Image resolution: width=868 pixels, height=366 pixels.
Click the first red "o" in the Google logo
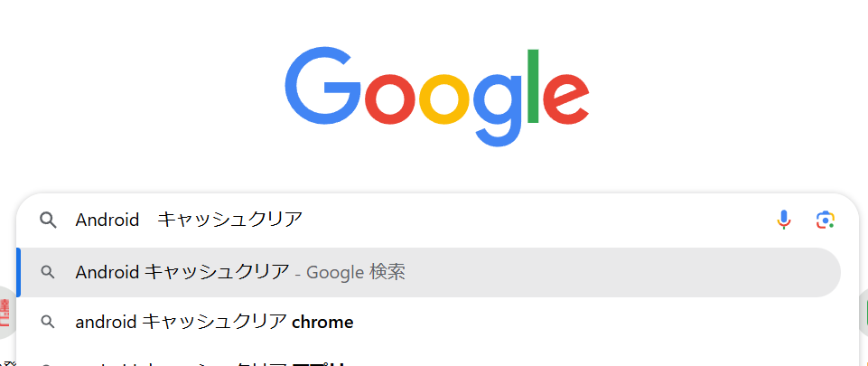(390, 101)
